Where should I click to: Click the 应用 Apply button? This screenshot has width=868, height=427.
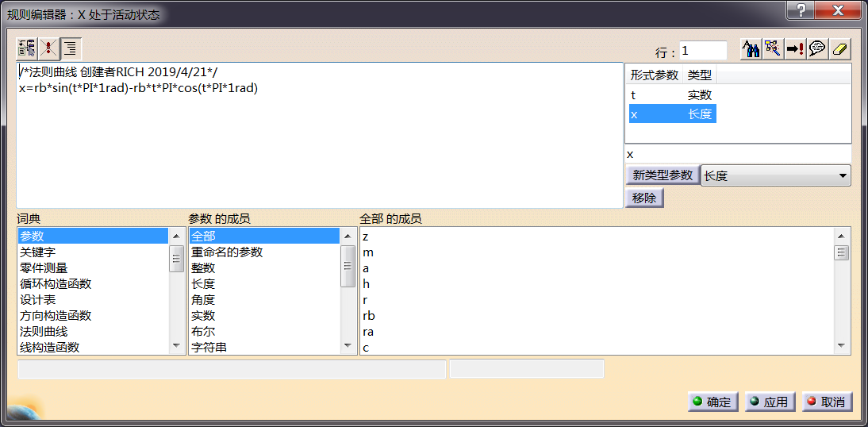coord(770,402)
